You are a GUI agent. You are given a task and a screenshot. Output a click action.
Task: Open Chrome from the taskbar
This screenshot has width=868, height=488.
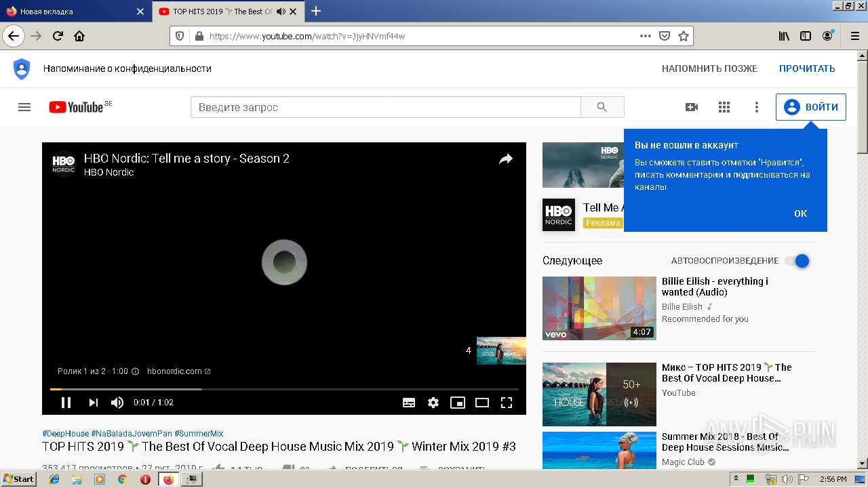click(x=122, y=479)
